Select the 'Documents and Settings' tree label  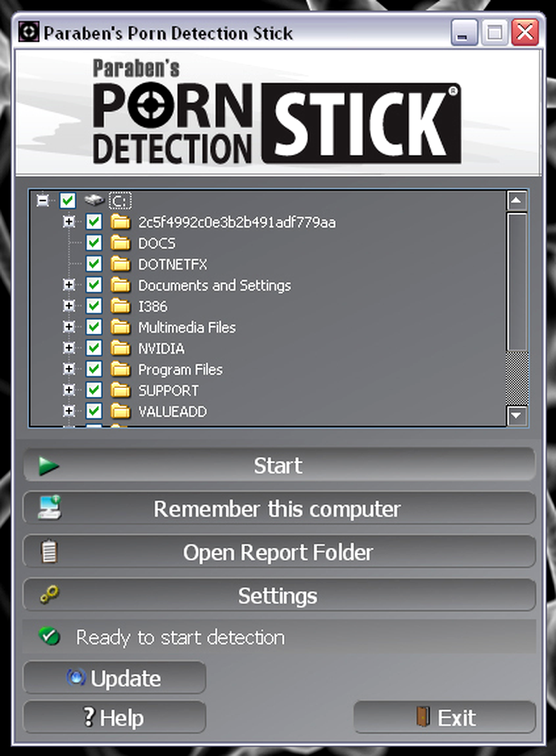point(214,285)
